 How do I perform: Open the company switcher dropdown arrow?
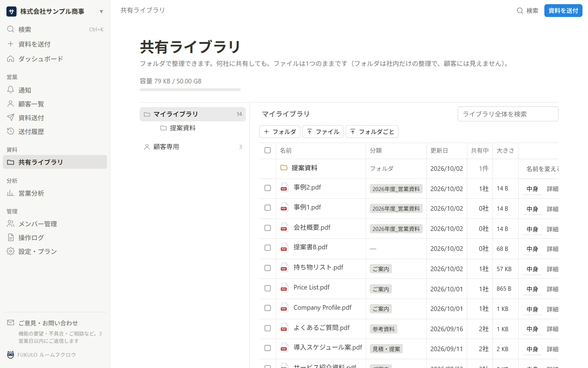(x=101, y=12)
